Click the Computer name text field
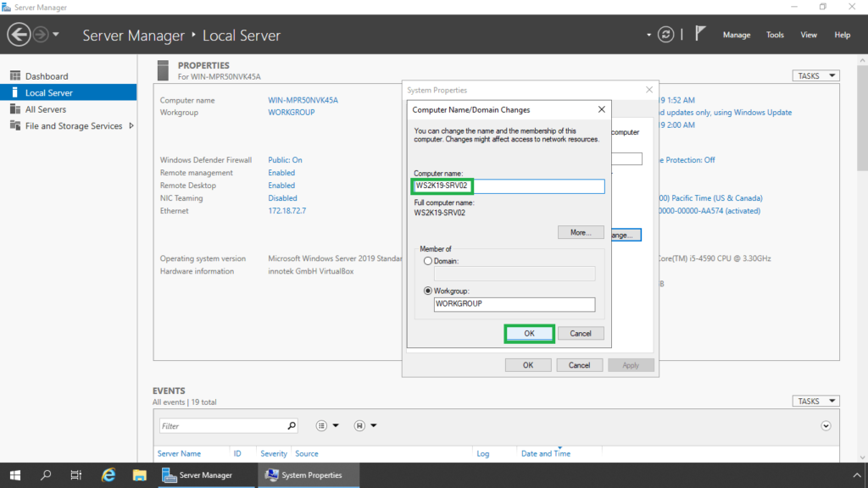The height and width of the screenshot is (488, 868). (x=509, y=186)
